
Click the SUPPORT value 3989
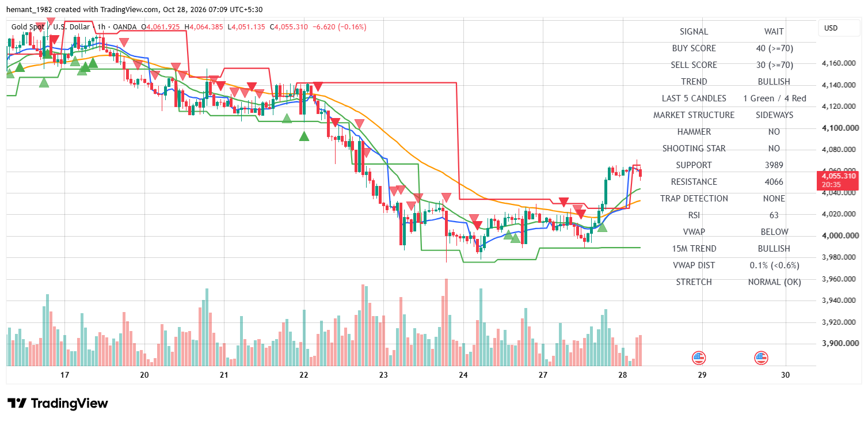[x=774, y=165]
